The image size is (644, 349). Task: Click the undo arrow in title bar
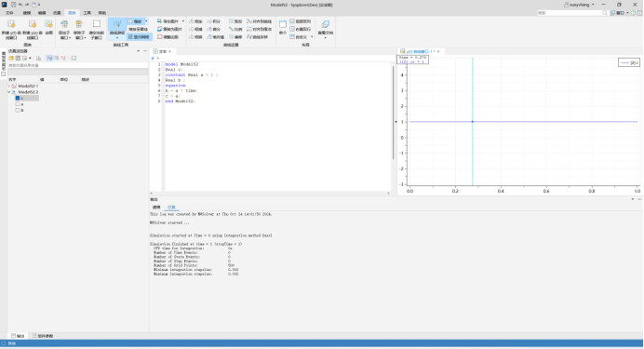[x=20, y=5]
